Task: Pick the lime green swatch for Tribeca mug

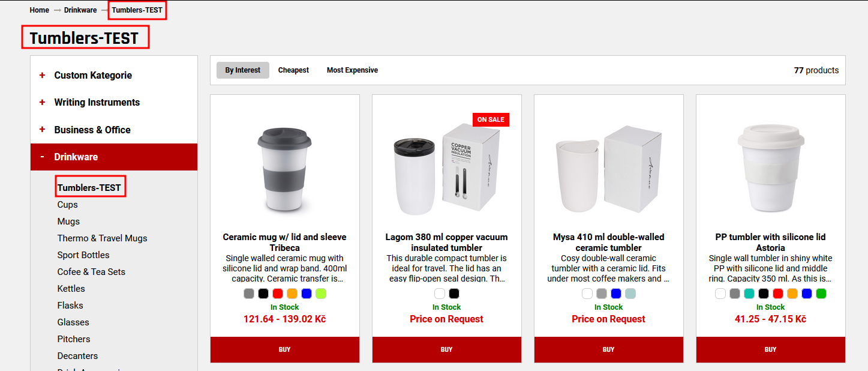Action: pyautogui.click(x=321, y=294)
